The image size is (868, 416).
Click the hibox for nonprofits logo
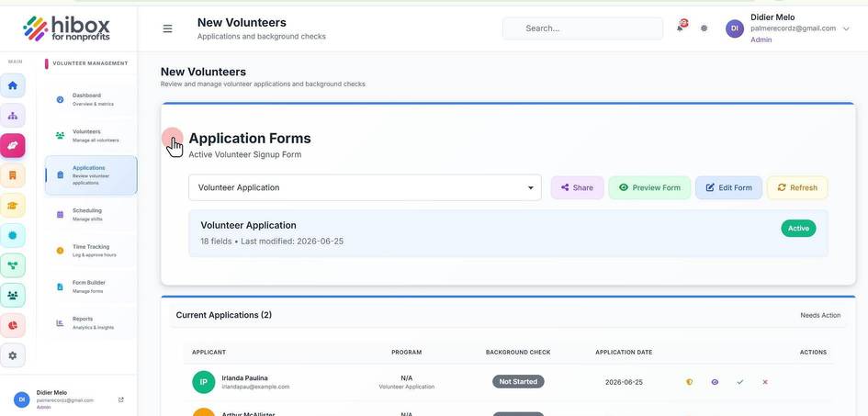point(66,28)
